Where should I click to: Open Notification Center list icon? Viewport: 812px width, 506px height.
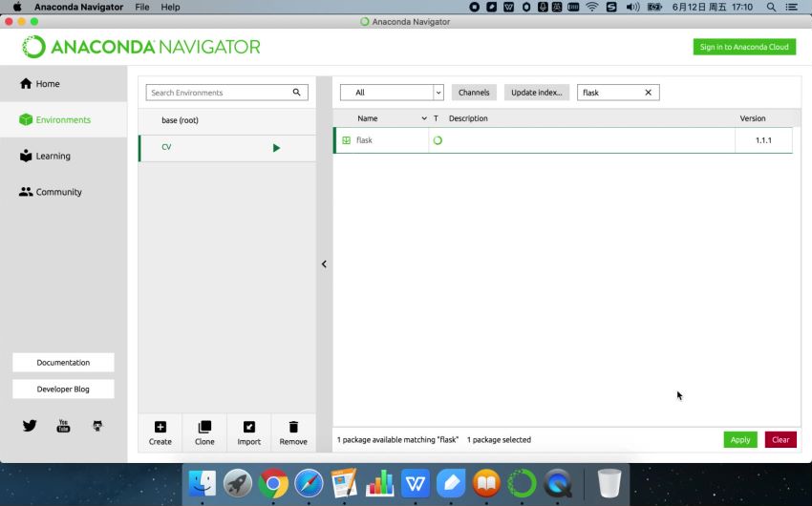tap(791, 8)
